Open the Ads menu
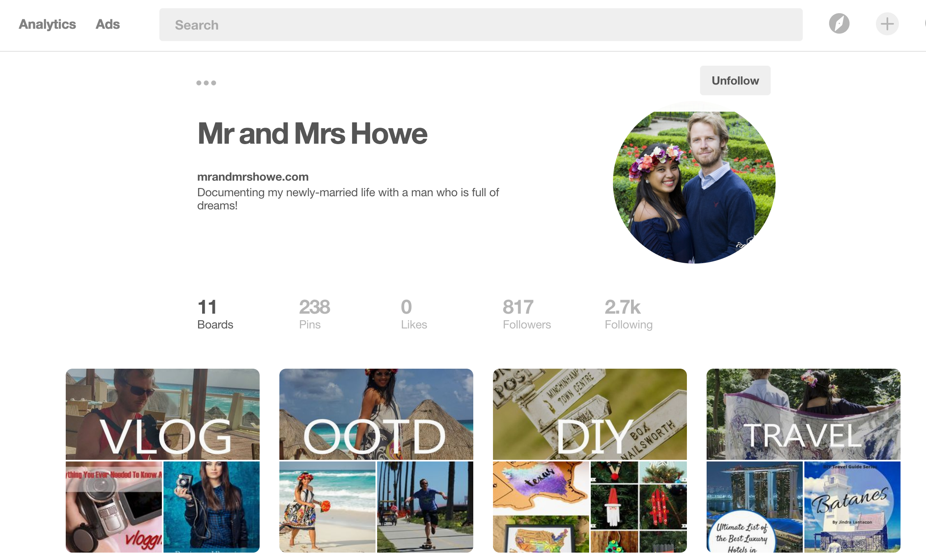926x560 pixels. point(108,24)
